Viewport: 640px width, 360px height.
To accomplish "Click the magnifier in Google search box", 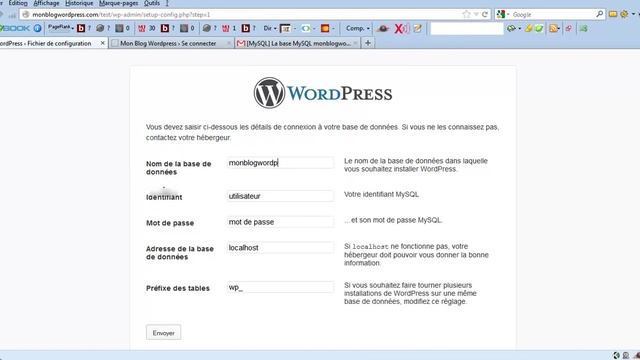I will tap(599, 14).
